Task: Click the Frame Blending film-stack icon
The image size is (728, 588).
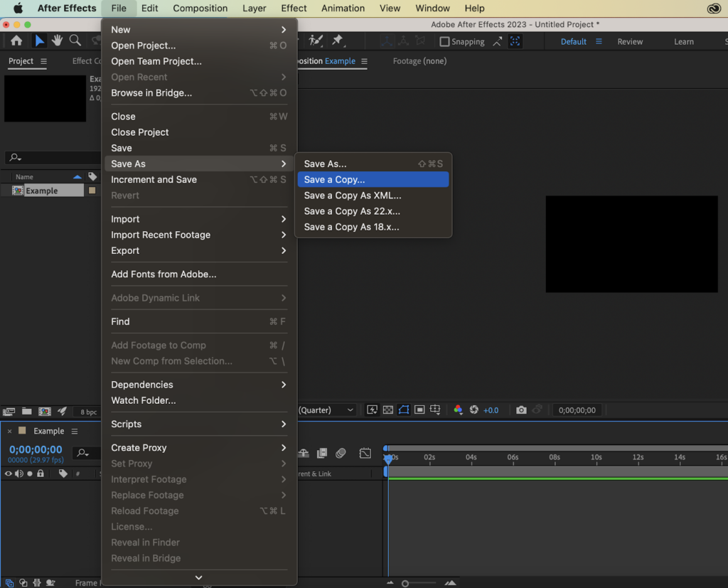Action: pos(322,453)
